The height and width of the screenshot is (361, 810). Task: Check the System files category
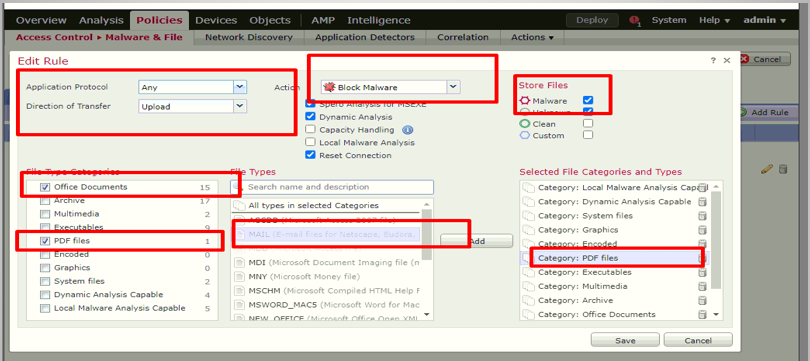(x=45, y=281)
